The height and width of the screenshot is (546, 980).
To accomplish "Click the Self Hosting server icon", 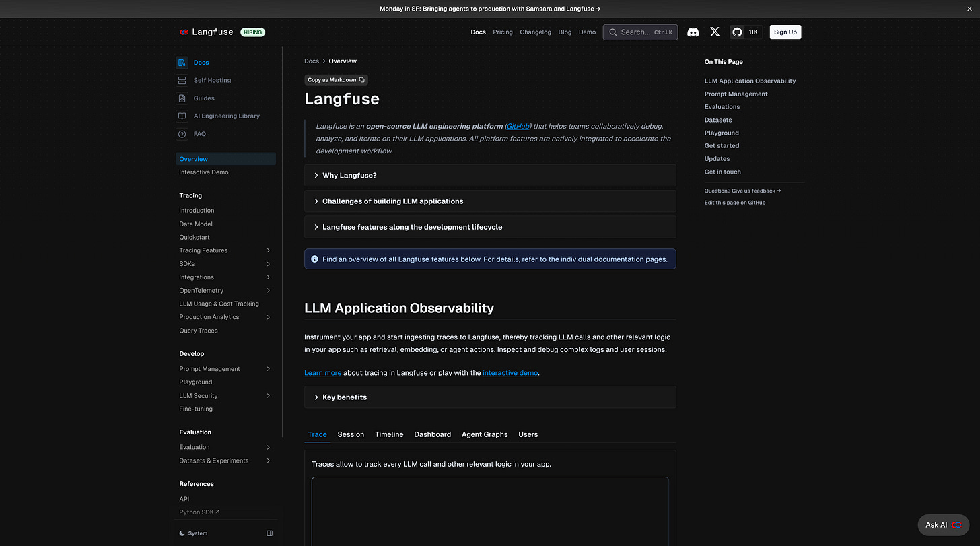I will [x=182, y=80].
